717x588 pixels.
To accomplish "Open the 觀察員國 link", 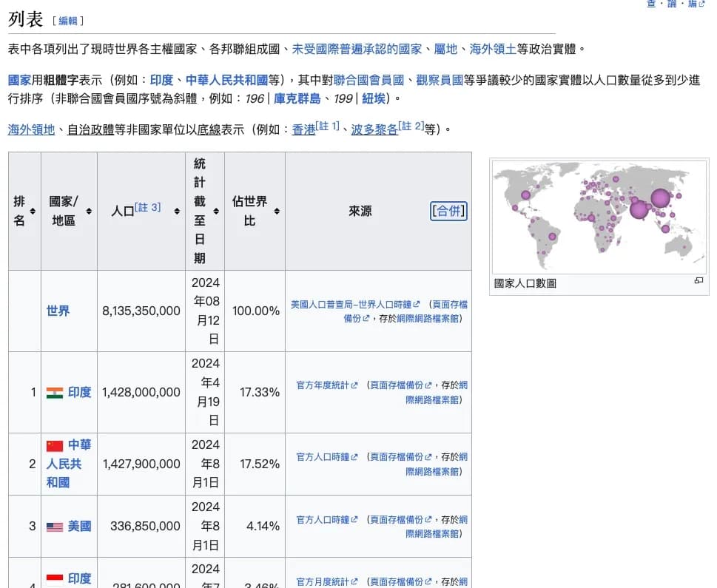I will [x=440, y=80].
